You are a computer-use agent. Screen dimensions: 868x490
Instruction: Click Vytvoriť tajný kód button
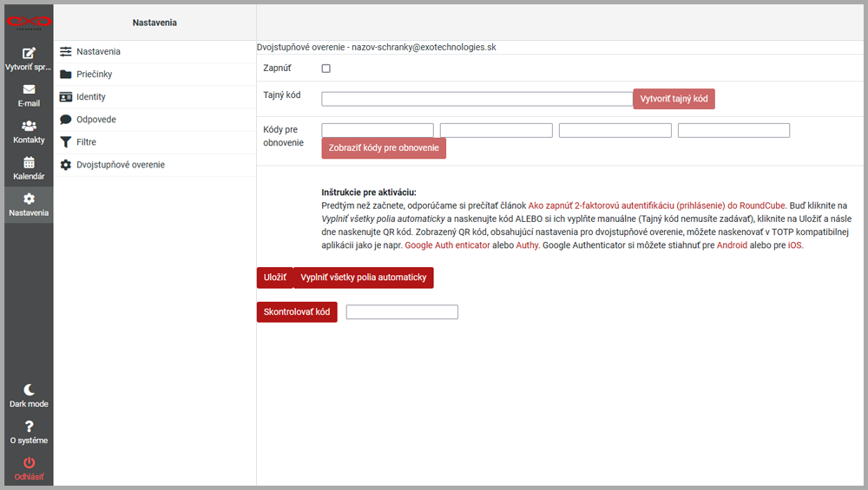(x=674, y=99)
